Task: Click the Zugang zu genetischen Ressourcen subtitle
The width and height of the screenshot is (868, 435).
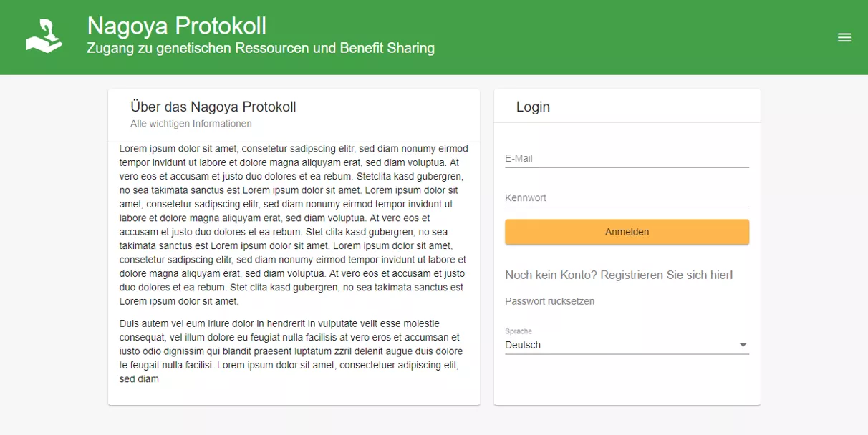Action: click(x=261, y=49)
